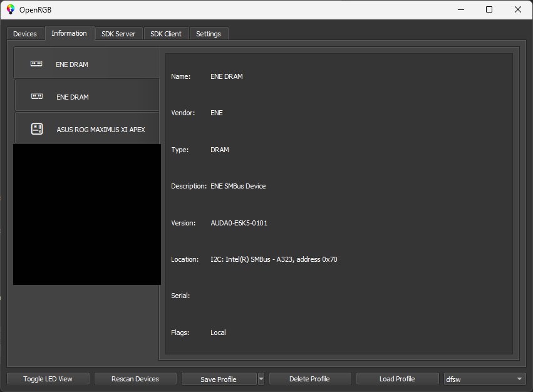Close the OpenRGB window
Screen dimensions: 533x392
(x=518, y=9)
